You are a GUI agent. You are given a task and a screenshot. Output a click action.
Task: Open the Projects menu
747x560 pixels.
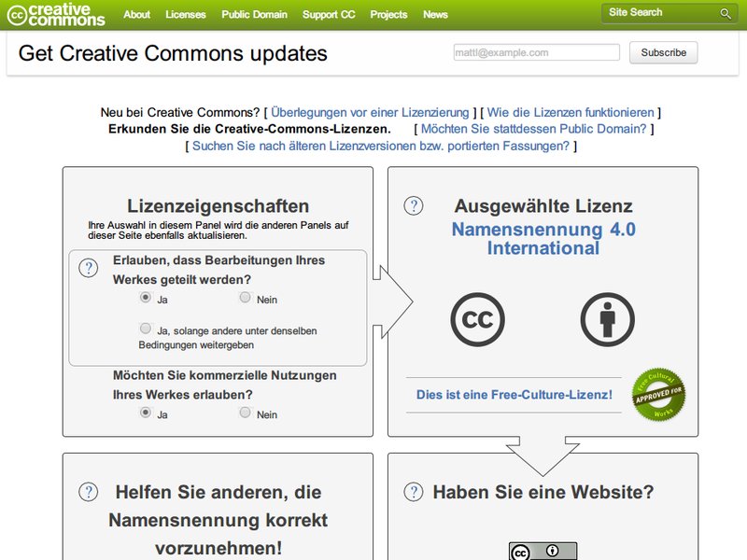388,14
